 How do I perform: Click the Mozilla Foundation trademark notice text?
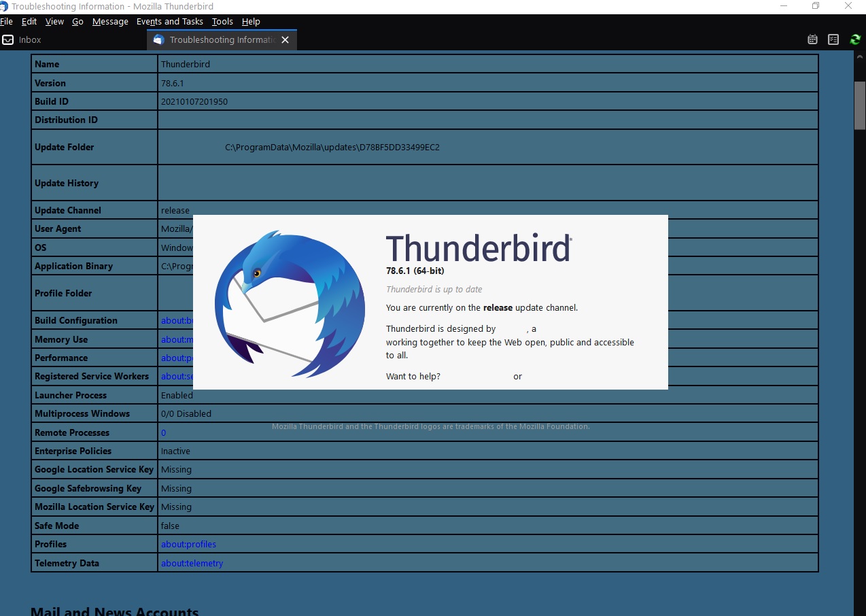pos(431,427)
